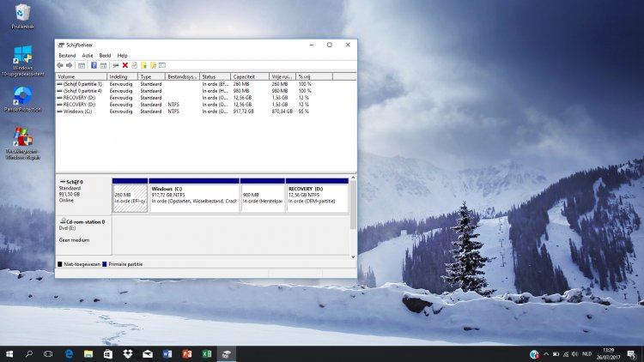The height and width of the screenshot is (362, 644).
Task: Open Microsoft Edge from the taskbar
Action: (x=69, y=353)
